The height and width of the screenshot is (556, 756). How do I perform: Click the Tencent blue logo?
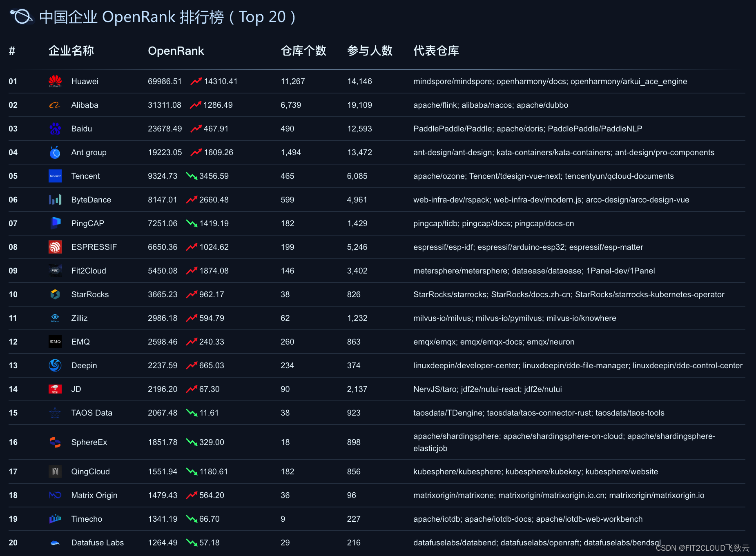coord(55,176)
